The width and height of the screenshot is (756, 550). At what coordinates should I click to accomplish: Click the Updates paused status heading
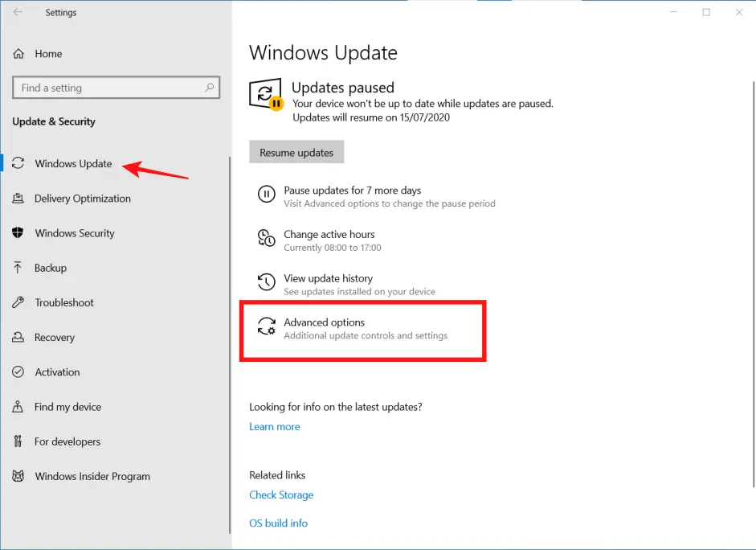pyautogui.click(x=343, y=88)
